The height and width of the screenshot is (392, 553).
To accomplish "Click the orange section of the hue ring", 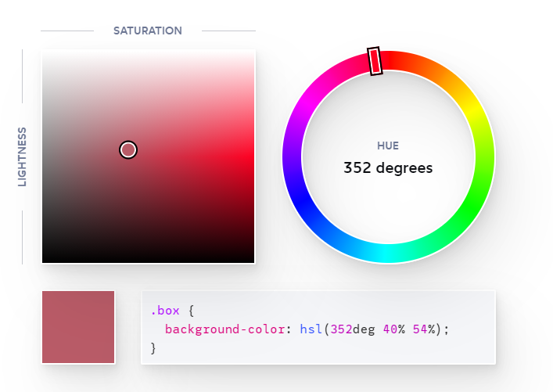I will coord(437,73).
